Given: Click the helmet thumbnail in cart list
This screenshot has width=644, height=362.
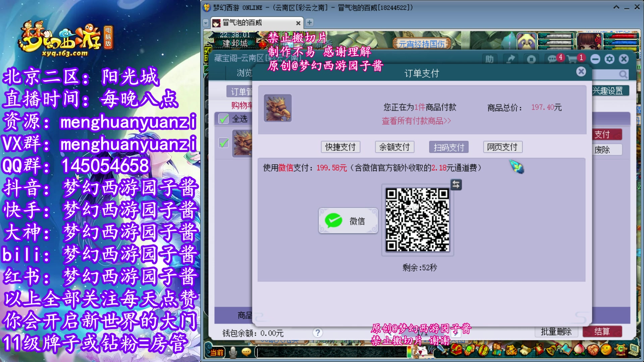Looking at the screenshot, I should click(243, 143).
